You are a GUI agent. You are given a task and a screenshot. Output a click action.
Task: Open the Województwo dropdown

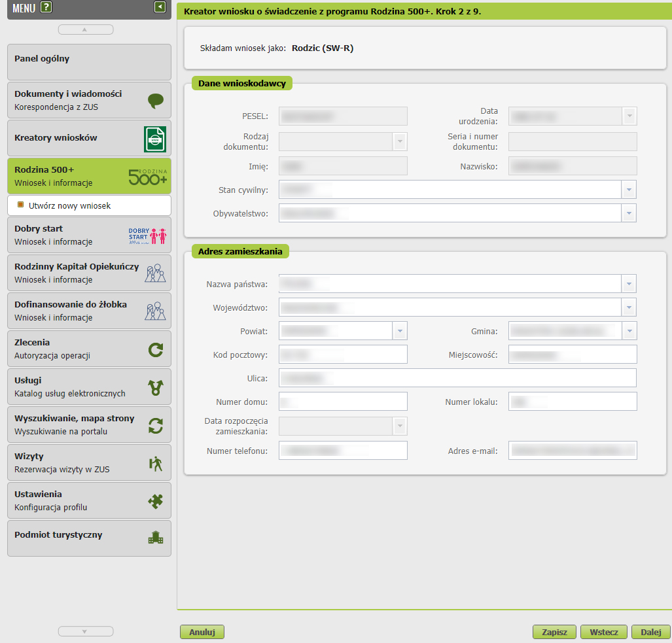(x=629, y=307)
